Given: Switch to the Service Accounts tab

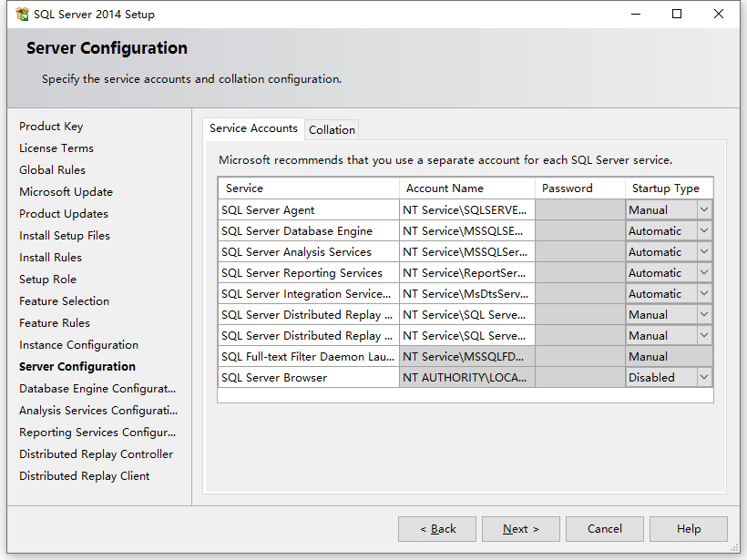Looking at the screenshot, I should (x=253, y=128).
